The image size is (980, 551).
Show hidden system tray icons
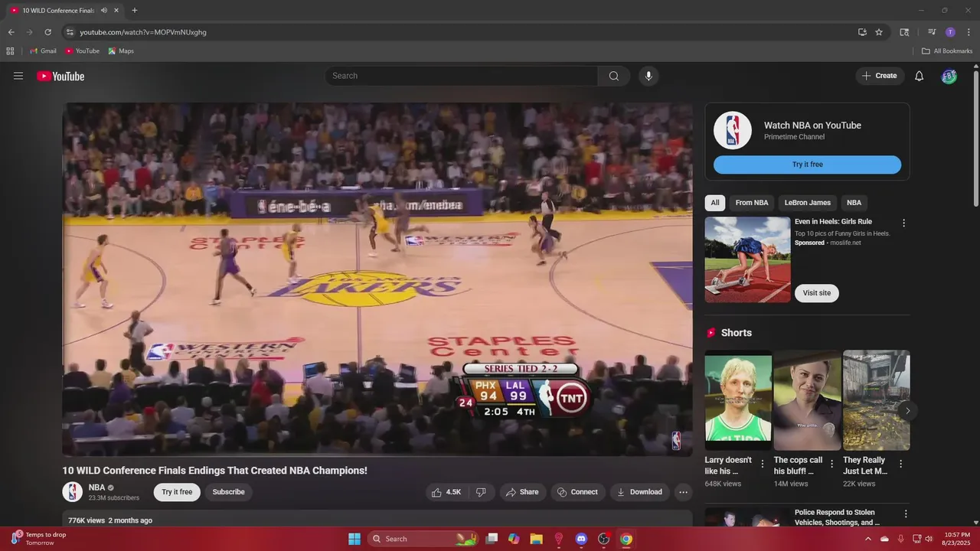point(868,539)
